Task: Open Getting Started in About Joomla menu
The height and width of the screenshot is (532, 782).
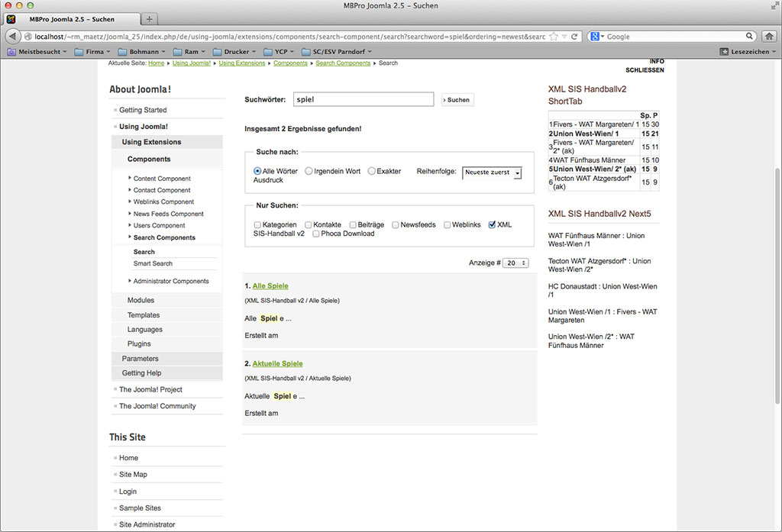Action: pos(143,110)
